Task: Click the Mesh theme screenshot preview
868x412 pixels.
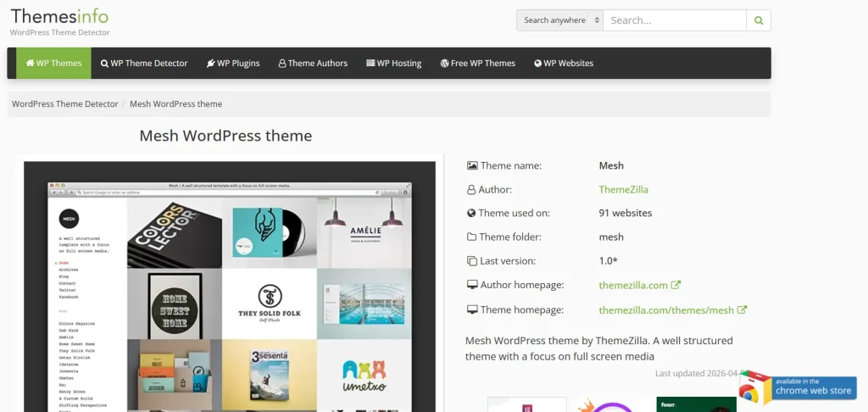Action: (x=230, y=287)
